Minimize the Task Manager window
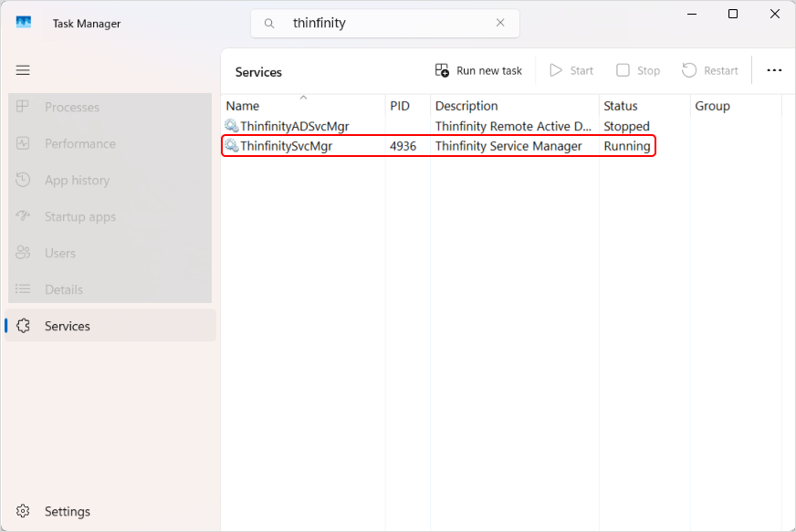The image size is (796, 532). (x=691, y=14)
